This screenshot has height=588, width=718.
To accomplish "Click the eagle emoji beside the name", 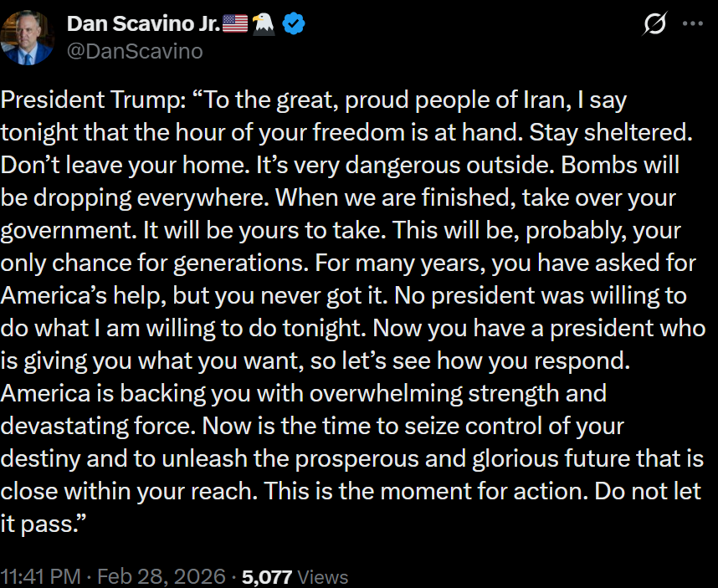I will coord(264,24).
